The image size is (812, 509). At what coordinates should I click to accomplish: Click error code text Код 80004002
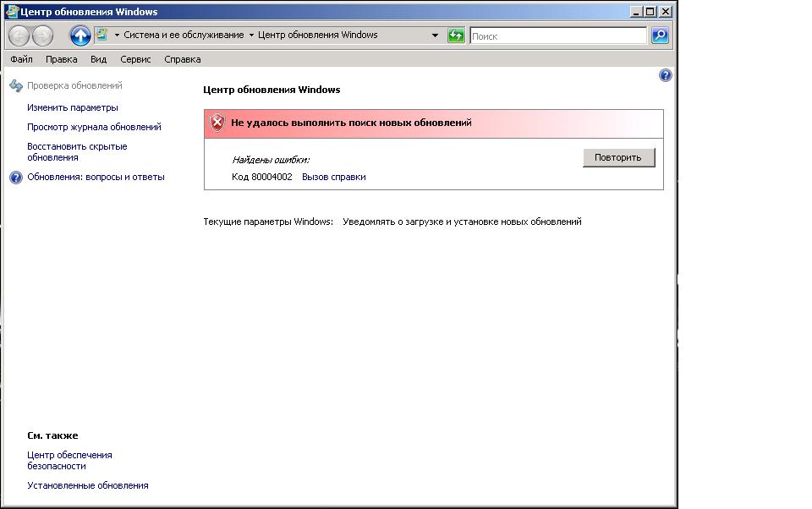click(x=261, y=177)
